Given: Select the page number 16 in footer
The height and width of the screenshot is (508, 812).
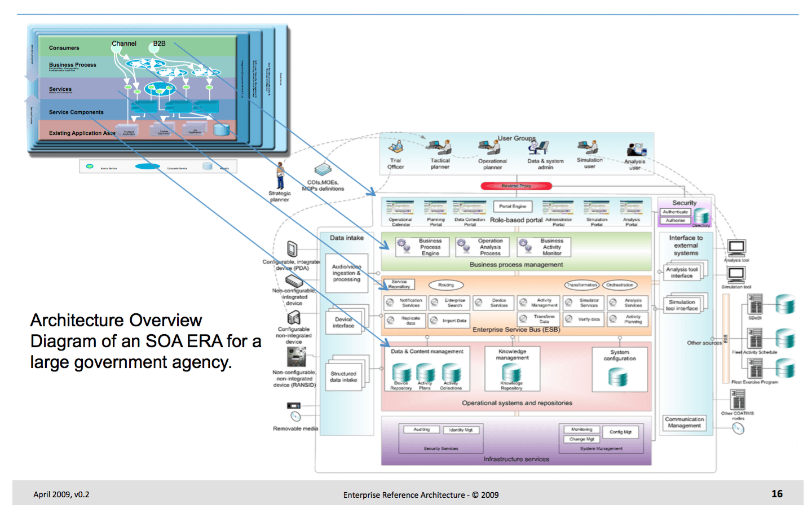Looking at the screenshot, I should point(777,494).
